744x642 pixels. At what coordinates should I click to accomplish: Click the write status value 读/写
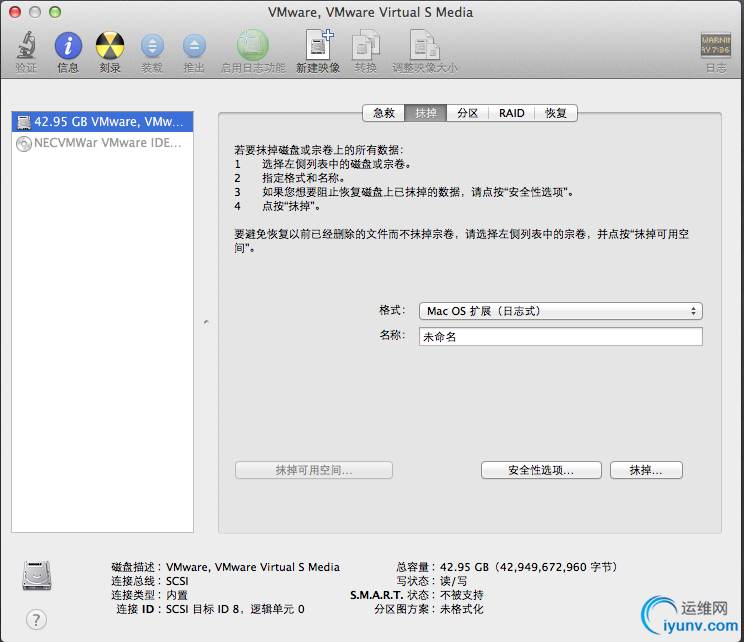[x=454, y=581]
